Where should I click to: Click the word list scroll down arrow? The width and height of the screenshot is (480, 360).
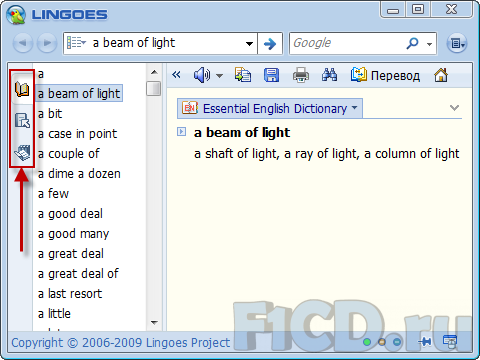[154, 322]
